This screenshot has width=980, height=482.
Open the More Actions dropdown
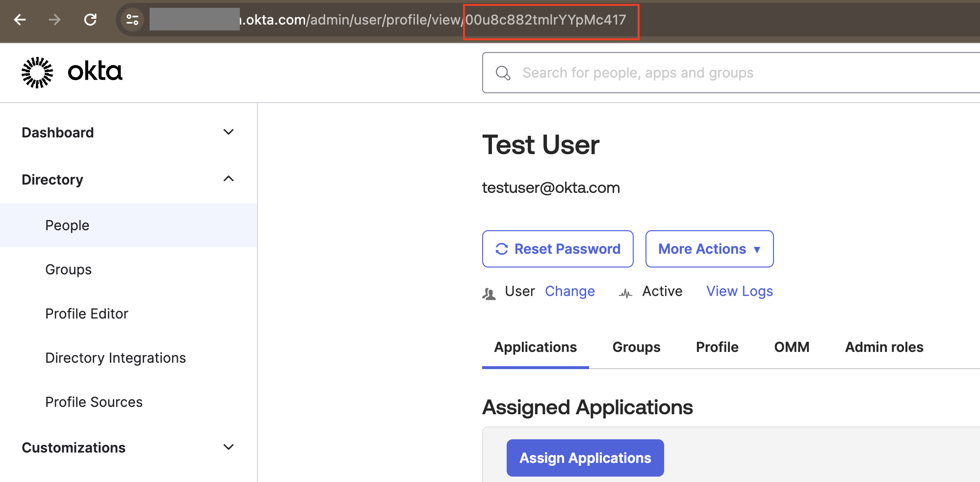tap(709, 249)
